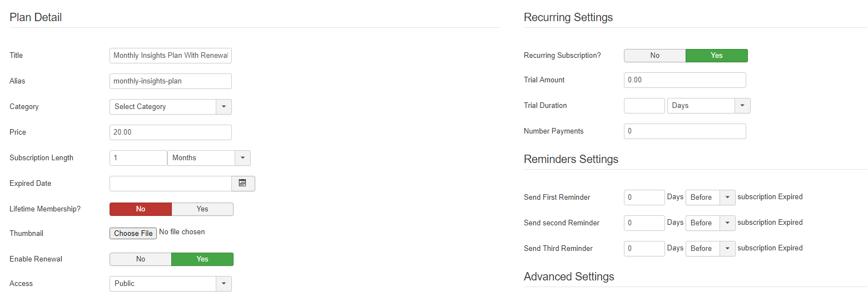
Task: Click the Alias text field
Action: (x=171, y=81)
